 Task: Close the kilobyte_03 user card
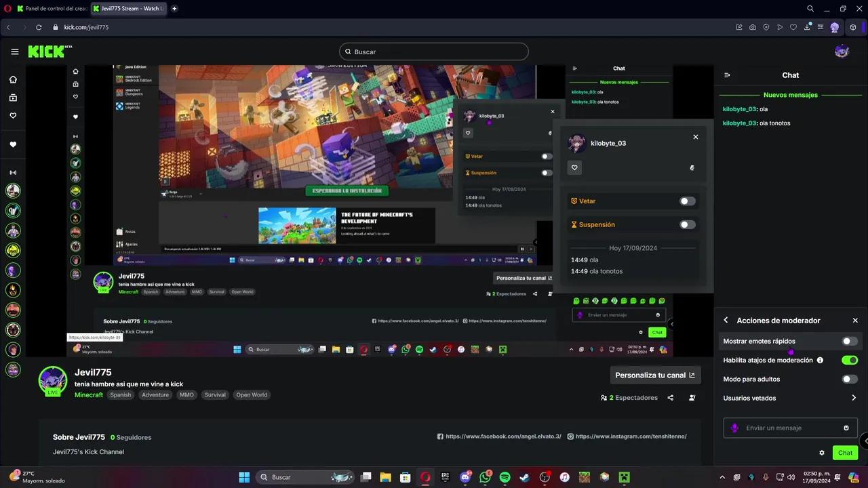[x=695, y=137]
